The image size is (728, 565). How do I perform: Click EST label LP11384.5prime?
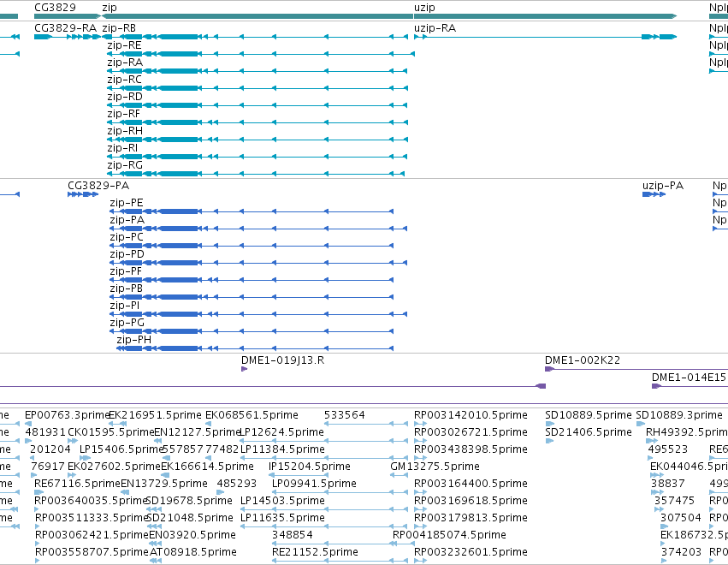click(283, 449)
